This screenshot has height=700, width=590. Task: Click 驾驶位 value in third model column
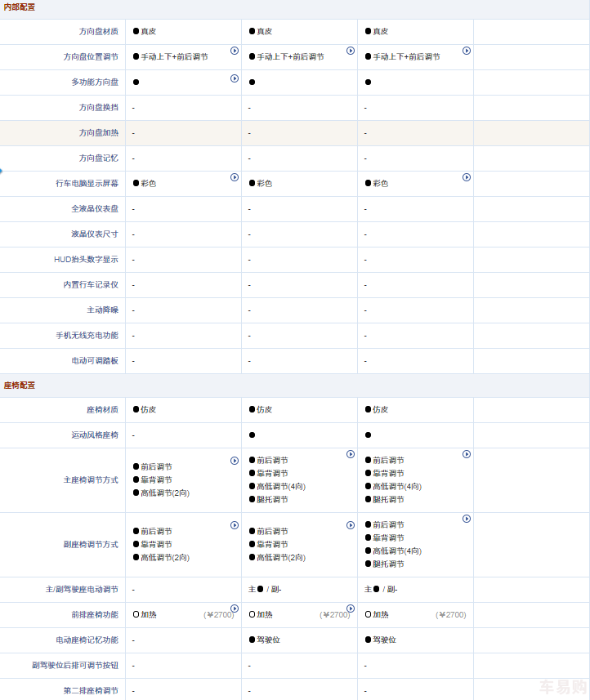point(385,640)
